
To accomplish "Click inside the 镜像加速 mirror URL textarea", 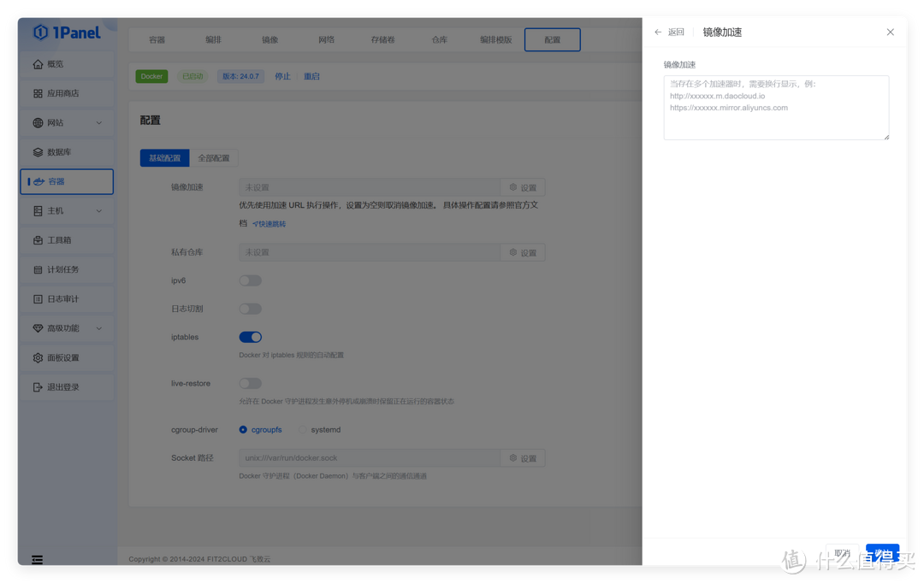I will coord(775,107).
